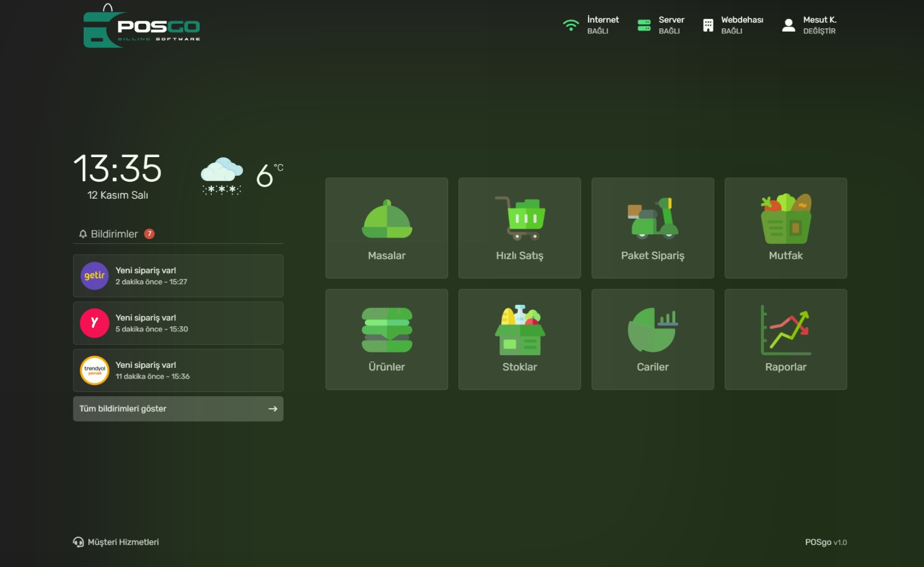Open Paket Sipariş scooter tile
The image size is (924, 567).
pos(652,228)
